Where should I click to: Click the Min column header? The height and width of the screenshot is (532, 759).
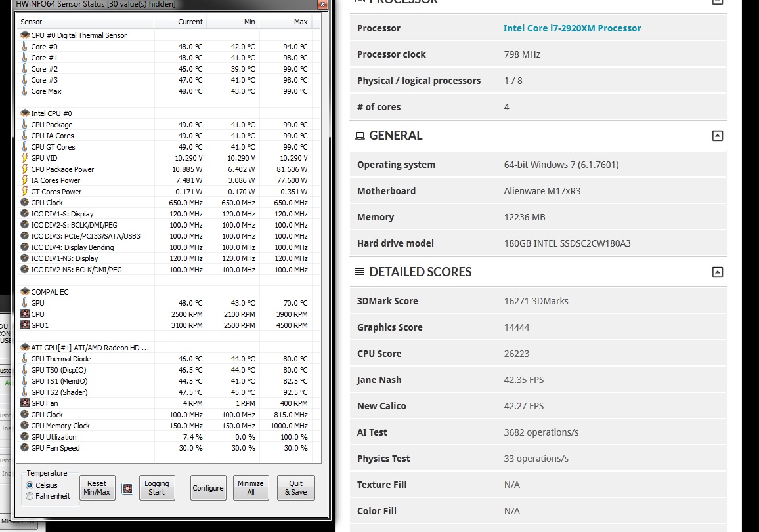pyautogui.click(x=233, y=22)
